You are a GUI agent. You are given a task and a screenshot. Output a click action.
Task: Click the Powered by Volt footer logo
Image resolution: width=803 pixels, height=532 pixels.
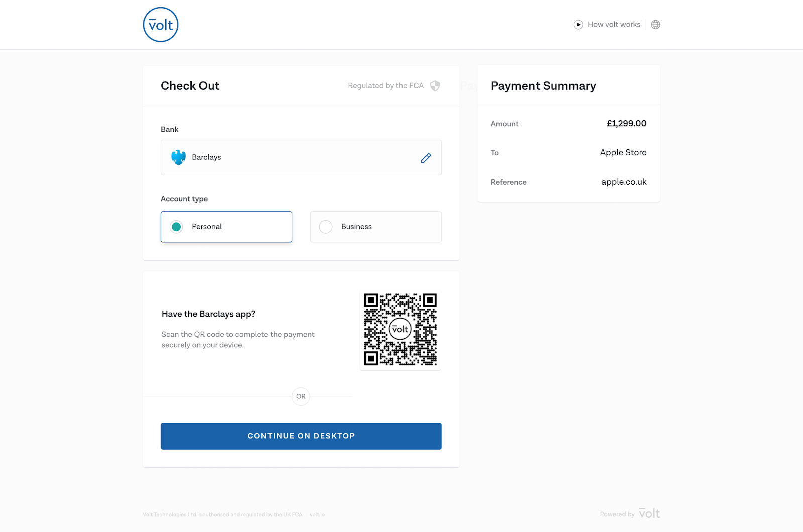pyautogui.click(x=649, y=514)
